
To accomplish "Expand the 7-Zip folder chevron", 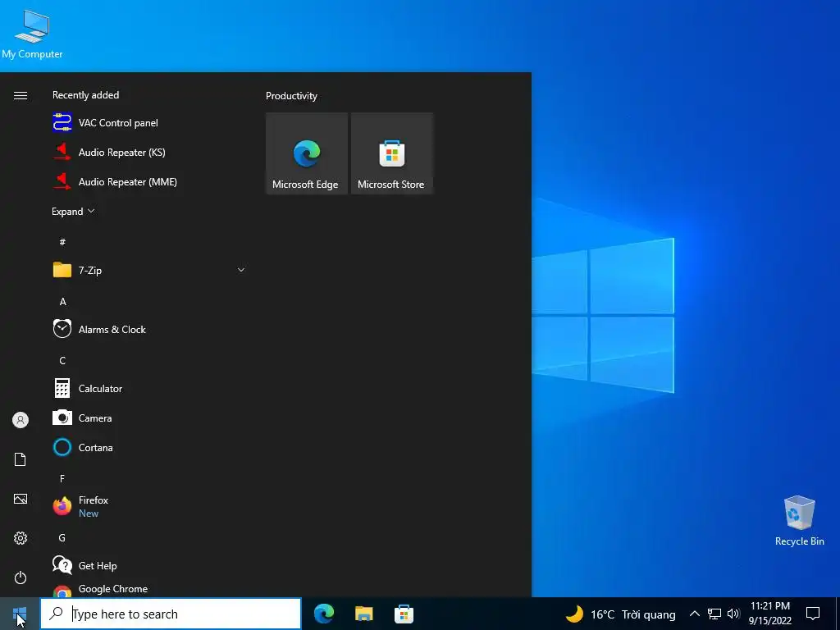I will pos(241,270).
